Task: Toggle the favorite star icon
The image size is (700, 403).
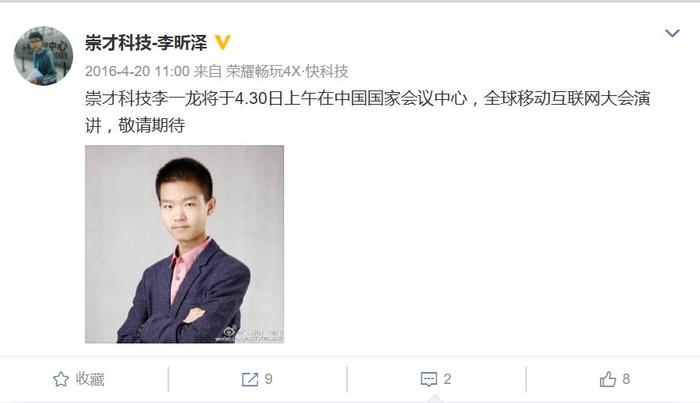Action: click(61, 379)
